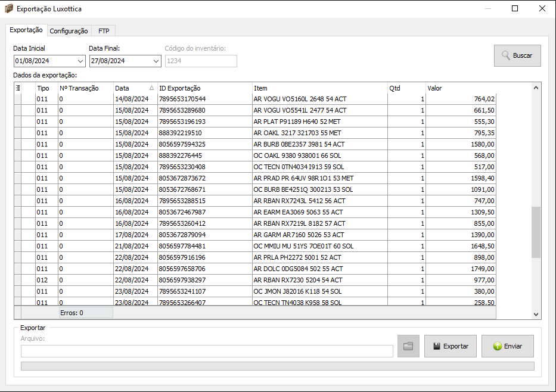Select item AR EARM EA3069 5063 55 ACT
Screen dimensions: 556x392
click(x=319, y=212)
